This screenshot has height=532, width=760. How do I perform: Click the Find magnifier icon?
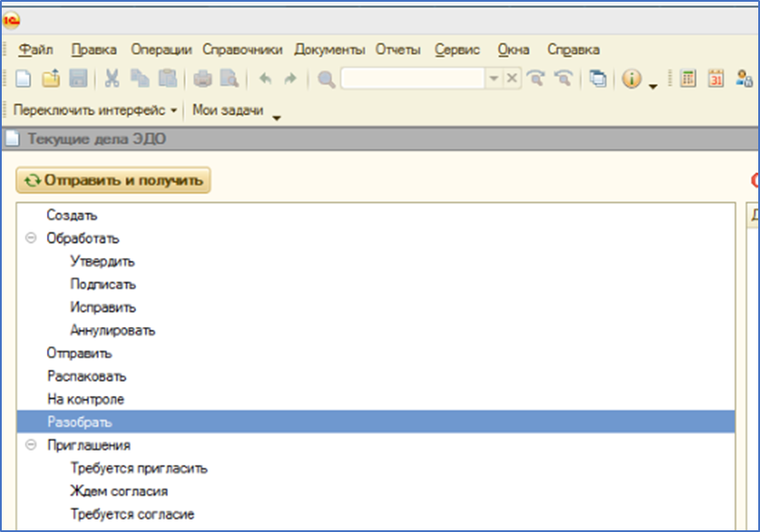point(326,79)
